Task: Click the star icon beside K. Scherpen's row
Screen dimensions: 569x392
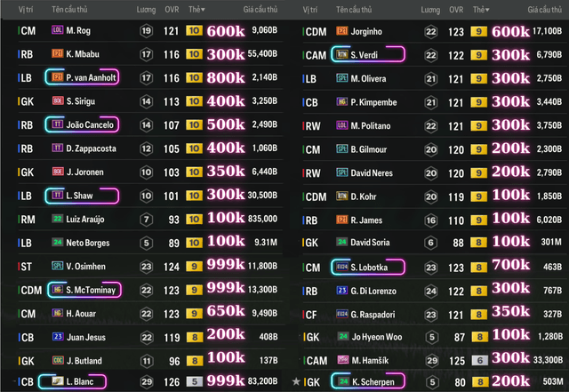Action: pyautogui.click(x=296, y=381)
